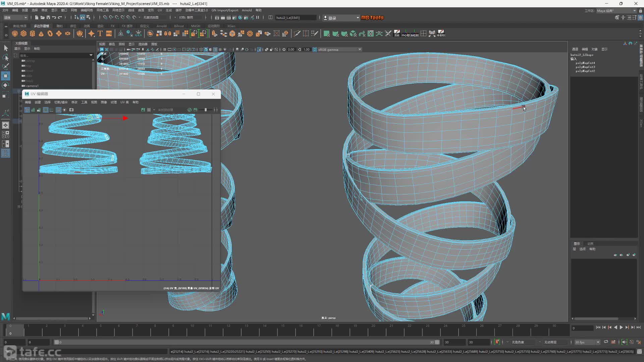Toggle checker pattern in UV editor
The width and height of the screenshot is (644, 362).
click(x=149, y=110)
